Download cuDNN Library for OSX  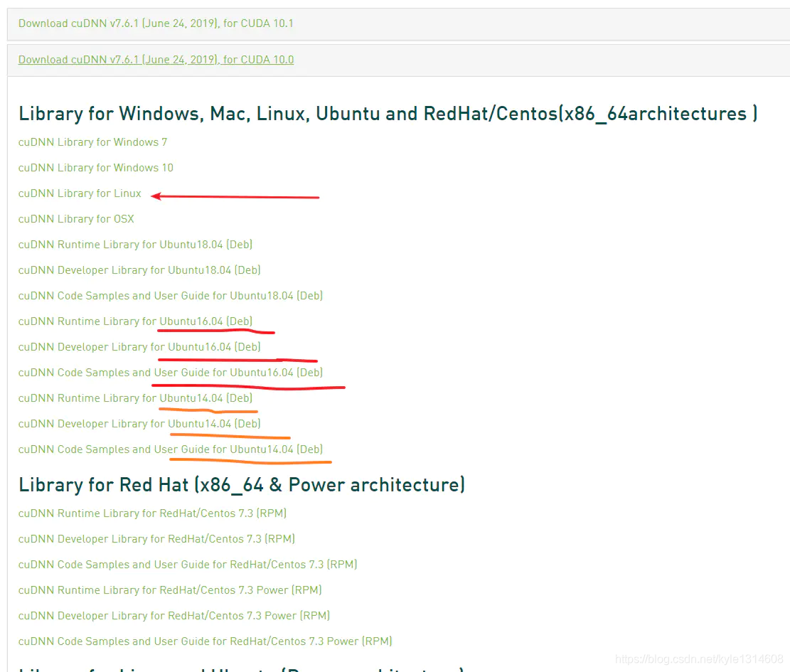[76, 219]
